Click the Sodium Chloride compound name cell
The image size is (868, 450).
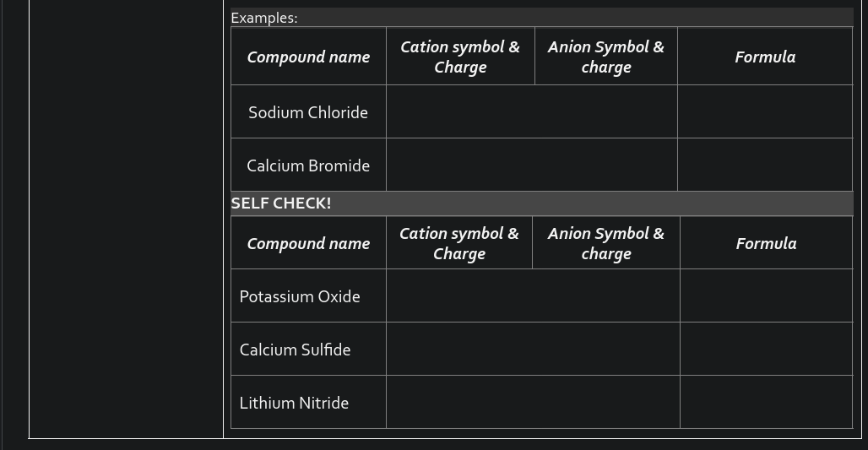(x=308, y=112)
